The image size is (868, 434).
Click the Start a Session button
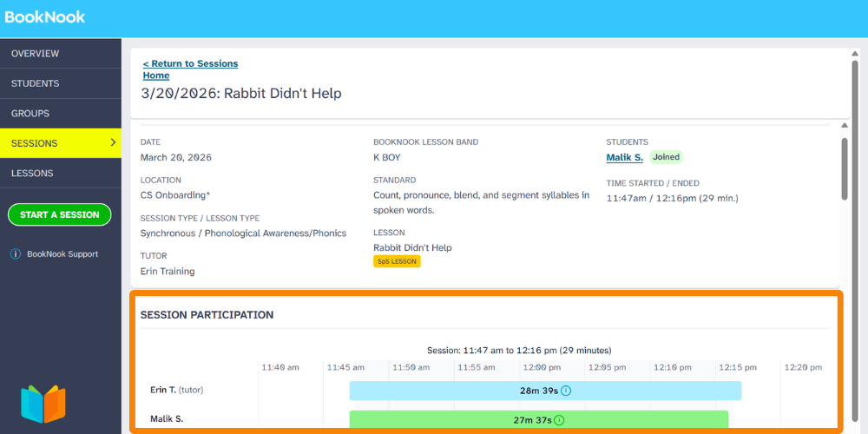tap(60, 214)
